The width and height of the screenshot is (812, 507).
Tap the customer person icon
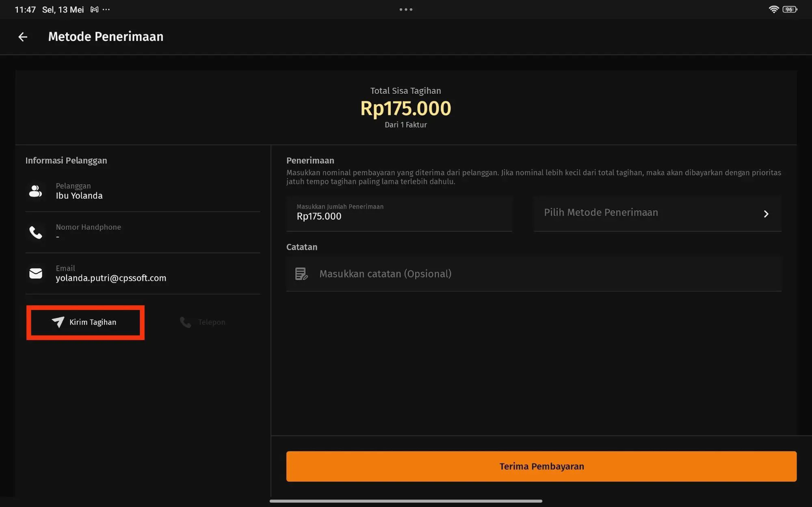[x=36, y=191]
